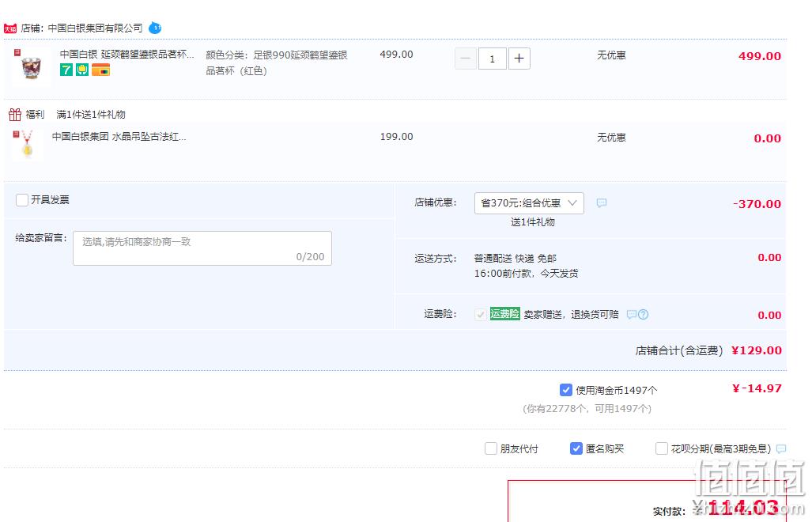This screenshot has height=522, width=812.
Task: Open the question mark help for 运费险
Action: [643, 314]
